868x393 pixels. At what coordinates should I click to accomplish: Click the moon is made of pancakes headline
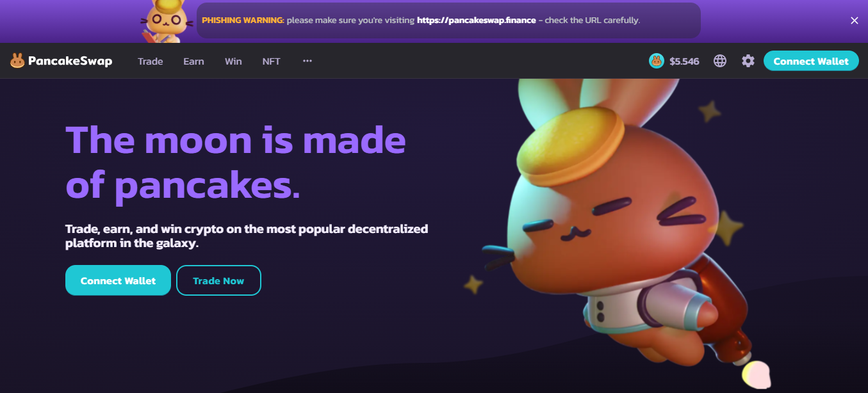pyautogui.click(x=236, y=163)
